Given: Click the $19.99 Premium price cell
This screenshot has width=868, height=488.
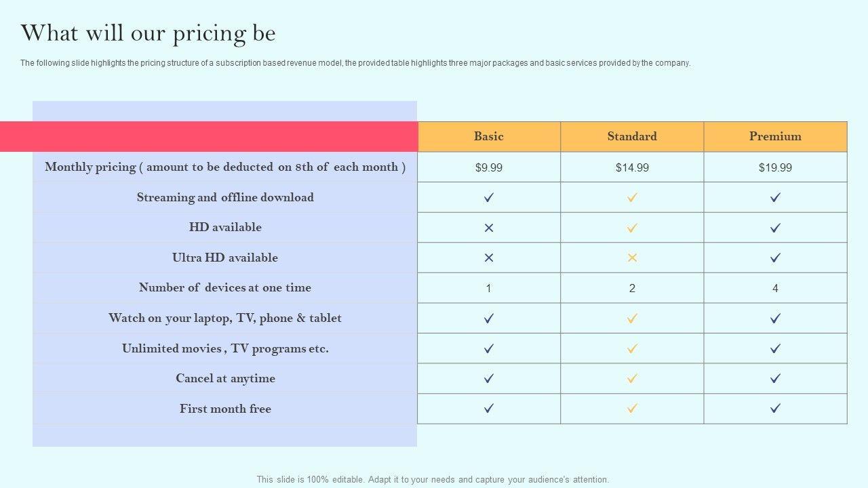Looking at the screenshot, I should 775,167.
